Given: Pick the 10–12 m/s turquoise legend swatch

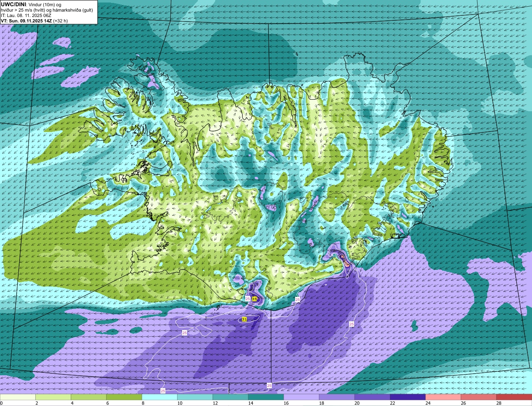Looking at the screenshot, I should (195, 397).
